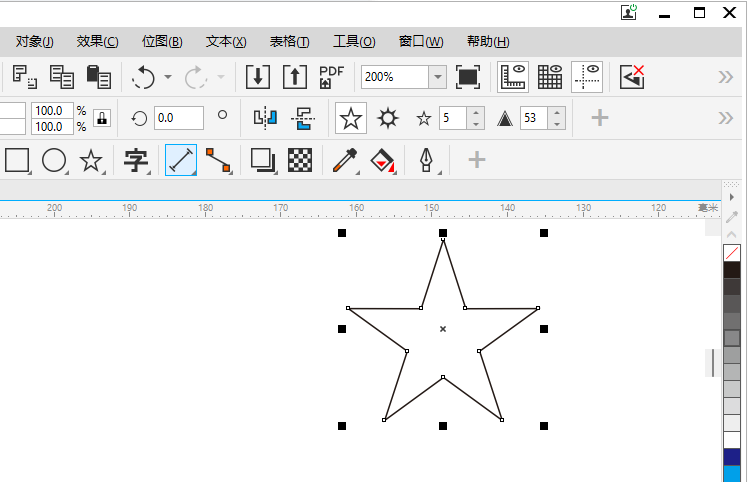Click the Mirror vertically icon

[x=303, y=118]
